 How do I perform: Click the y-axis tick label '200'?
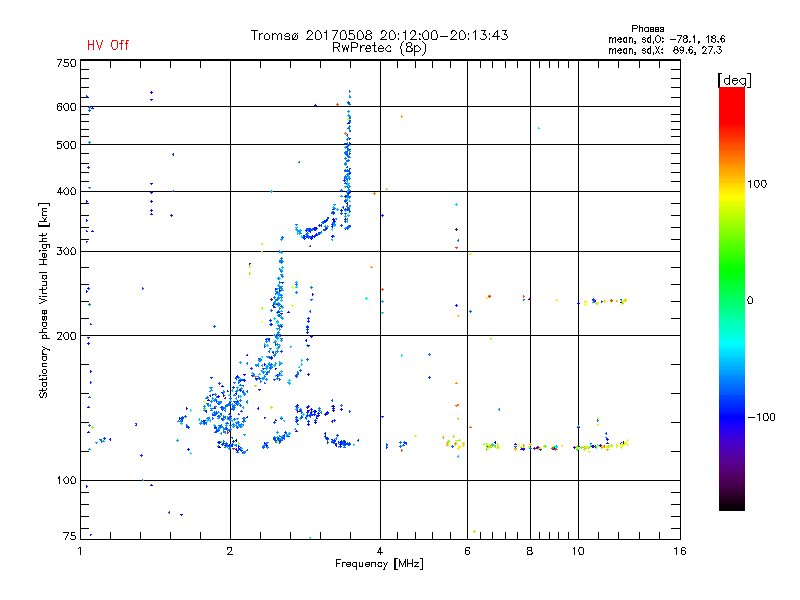click(66, 336)
